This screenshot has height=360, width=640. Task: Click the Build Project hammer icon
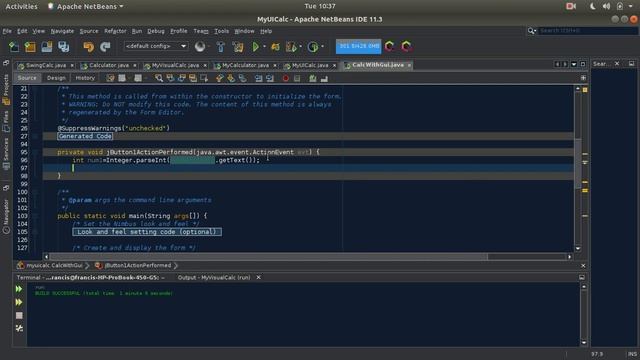[221, 47]
